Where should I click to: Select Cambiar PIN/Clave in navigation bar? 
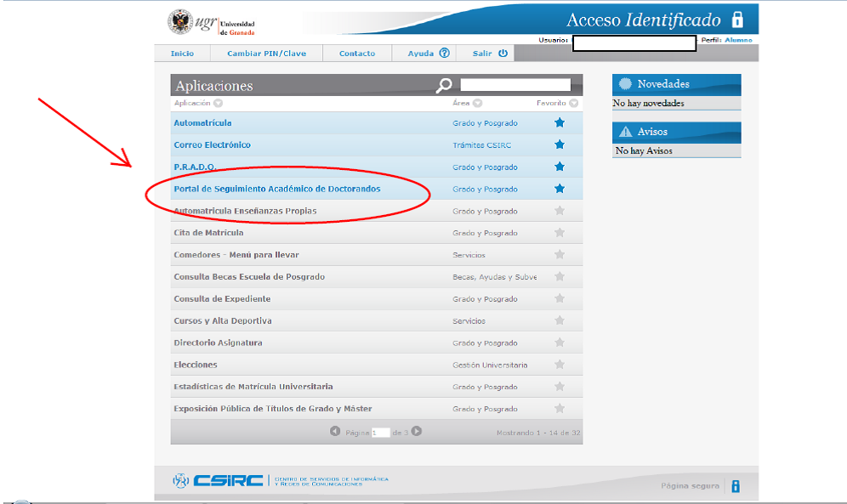click(266, 54)
